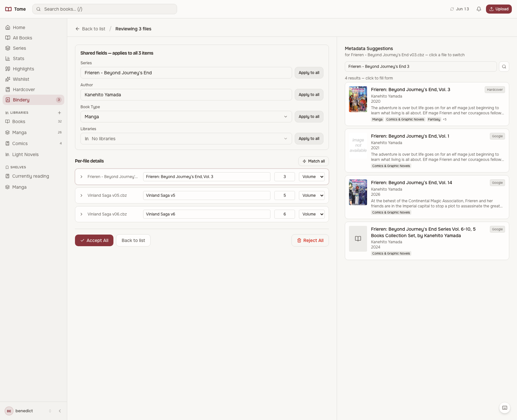The image size is (517, 420).
Task: Apply Libraries selection to all items
Action: (x=309, y=139)
